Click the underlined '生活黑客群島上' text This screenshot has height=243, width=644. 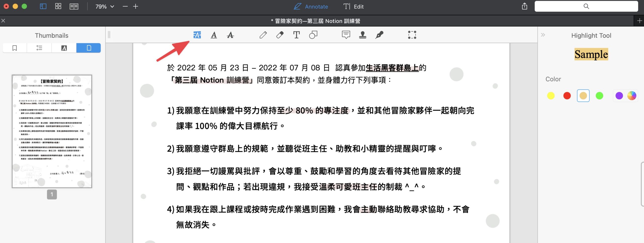(392, 68)
